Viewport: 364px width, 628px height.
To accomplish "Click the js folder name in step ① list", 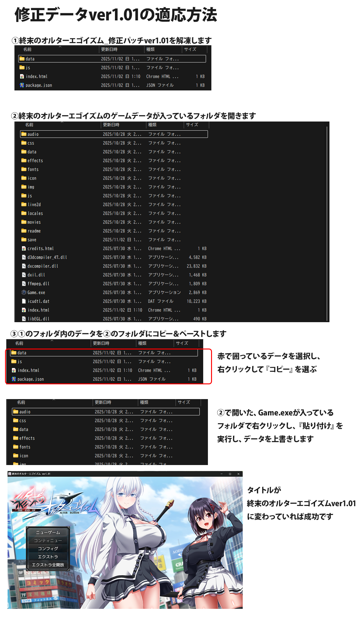I will pos(28,68).
